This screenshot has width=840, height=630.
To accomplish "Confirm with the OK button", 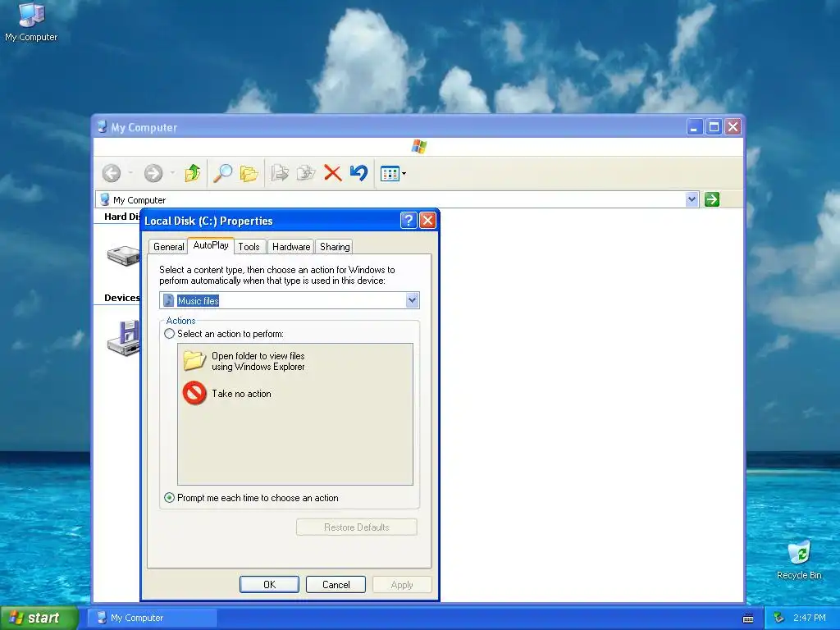I will coord(269,584).
